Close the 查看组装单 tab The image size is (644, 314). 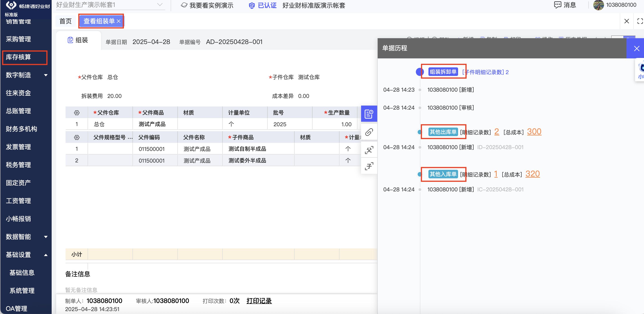pyautogui.click(x=119, y=21)
